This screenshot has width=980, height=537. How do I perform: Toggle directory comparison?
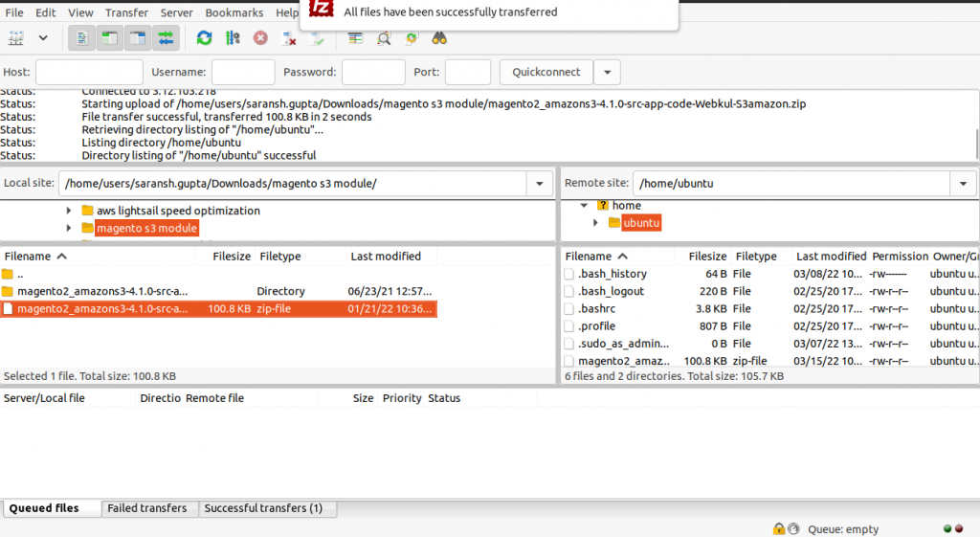384,38
